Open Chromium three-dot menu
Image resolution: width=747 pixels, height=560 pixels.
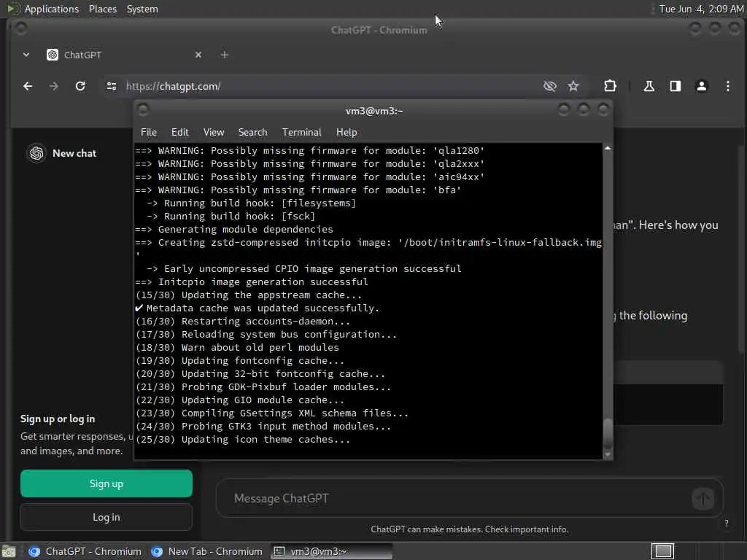[727, 86]
